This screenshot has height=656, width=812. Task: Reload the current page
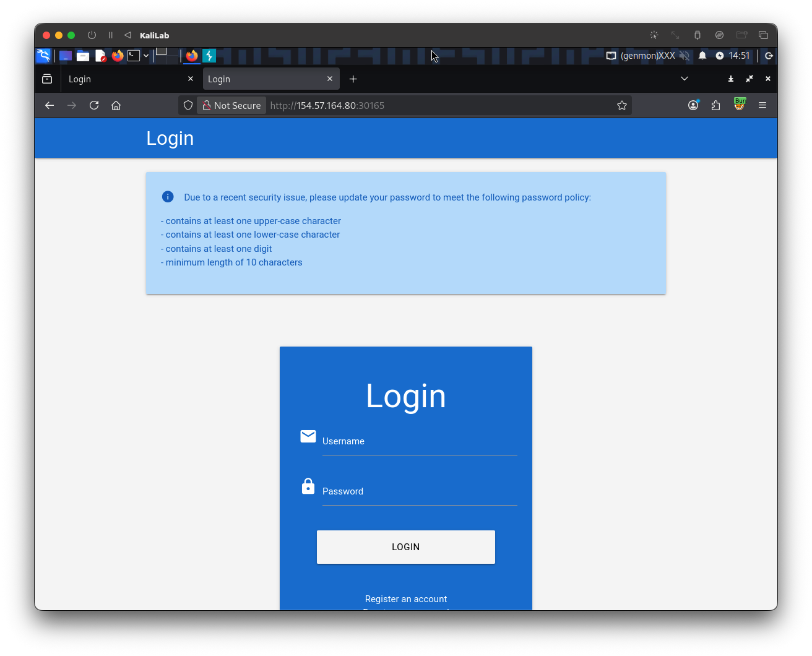[94, 105]
